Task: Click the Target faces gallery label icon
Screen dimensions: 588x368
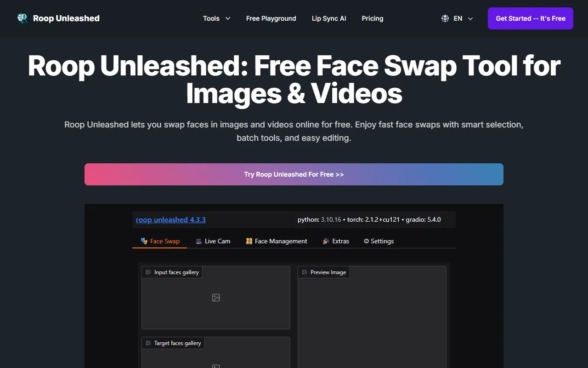Action: coord(148,343)
